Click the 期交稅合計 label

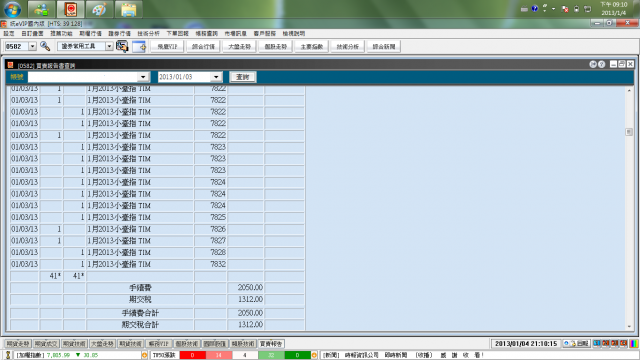click(140, 325)
